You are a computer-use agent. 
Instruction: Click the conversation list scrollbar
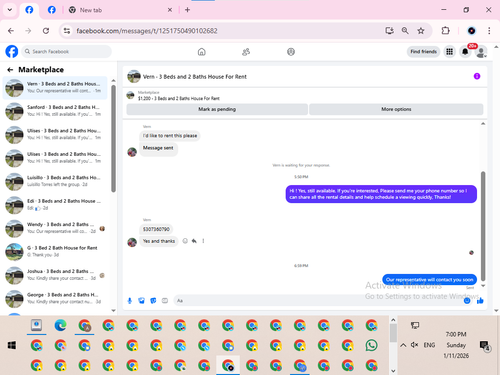[x=113, y=138]
